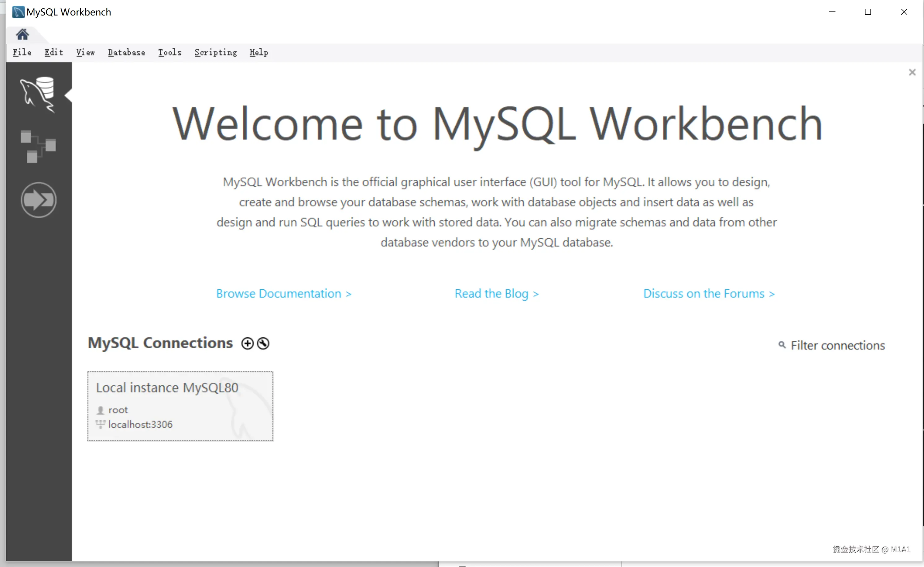Screen dimensions: 924x567
Task: Click the Read the Blog link
Action: click(497, 293)
